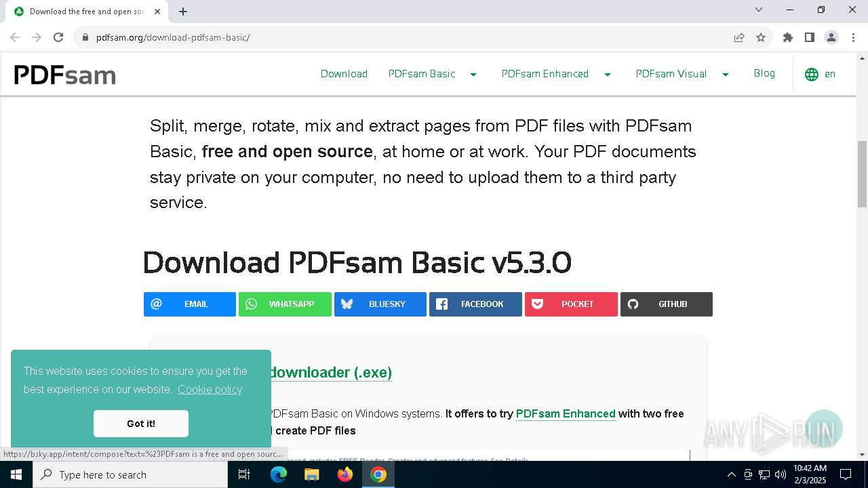Click the page vertical scrollbar thumb
The width and height of the screenshot is (868, 488).
(862, 174)
